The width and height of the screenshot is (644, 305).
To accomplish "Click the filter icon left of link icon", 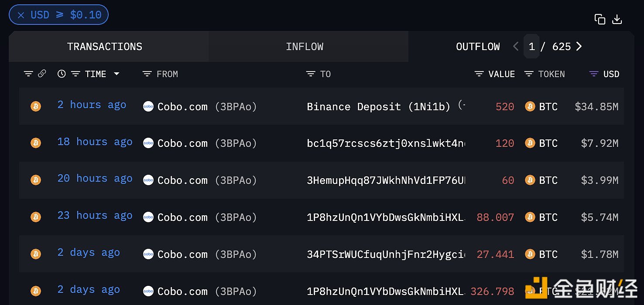I will point(28,74).
